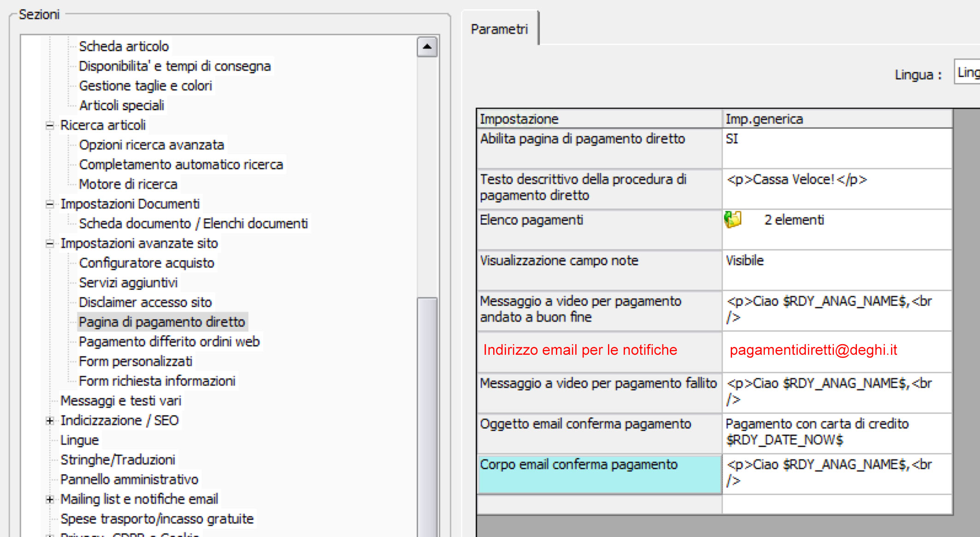Click the Elenco pagamenti folder icon
This screenshot has width=980, height=537.
pyautogui.click(x=732, y=220)
